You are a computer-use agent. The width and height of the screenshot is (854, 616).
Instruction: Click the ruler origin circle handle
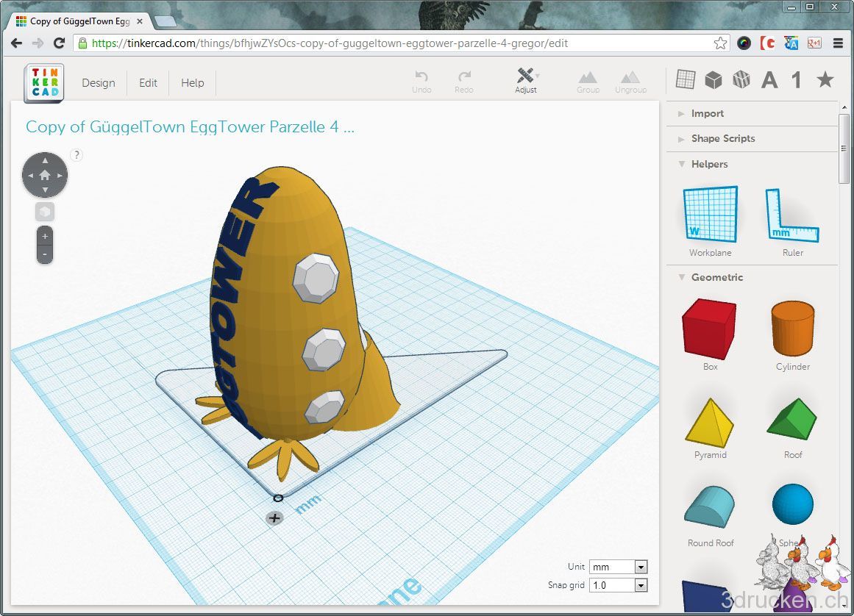pos(278,498)
